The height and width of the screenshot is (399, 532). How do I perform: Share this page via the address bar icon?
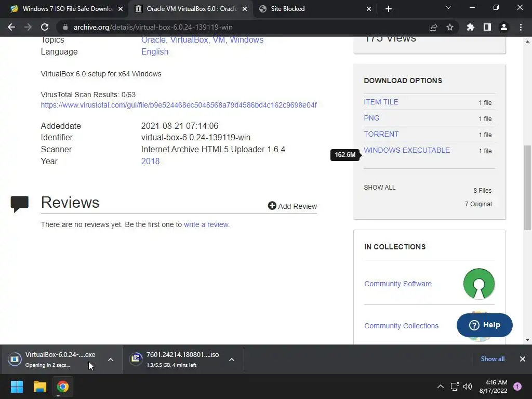click(433, 27)
